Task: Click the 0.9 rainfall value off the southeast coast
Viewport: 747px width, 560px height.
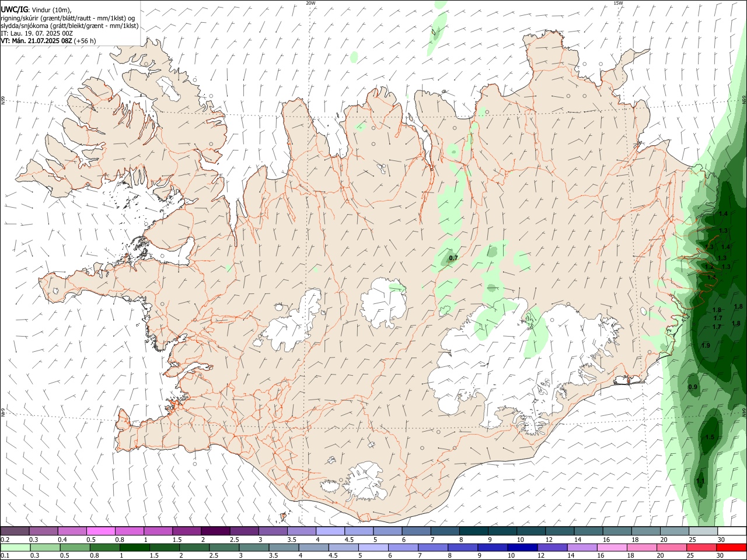Action: click(693, 387)
